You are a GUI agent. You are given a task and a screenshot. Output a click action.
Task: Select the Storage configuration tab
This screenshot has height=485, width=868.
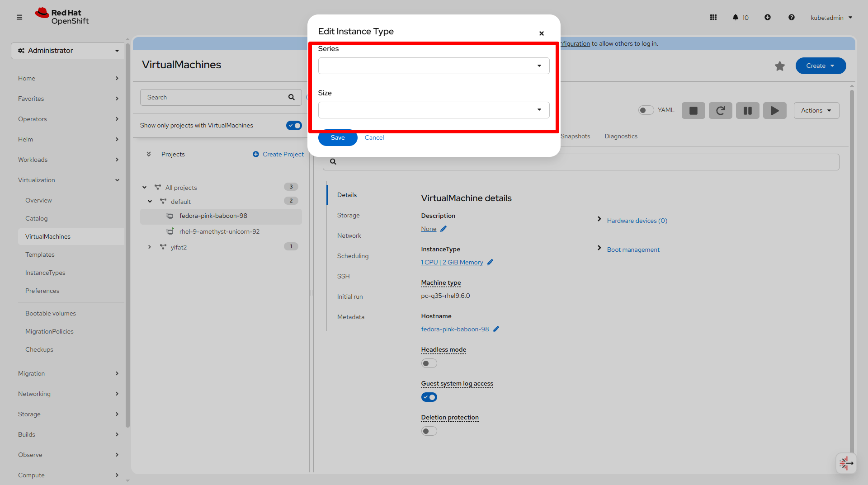coord(349,215)
